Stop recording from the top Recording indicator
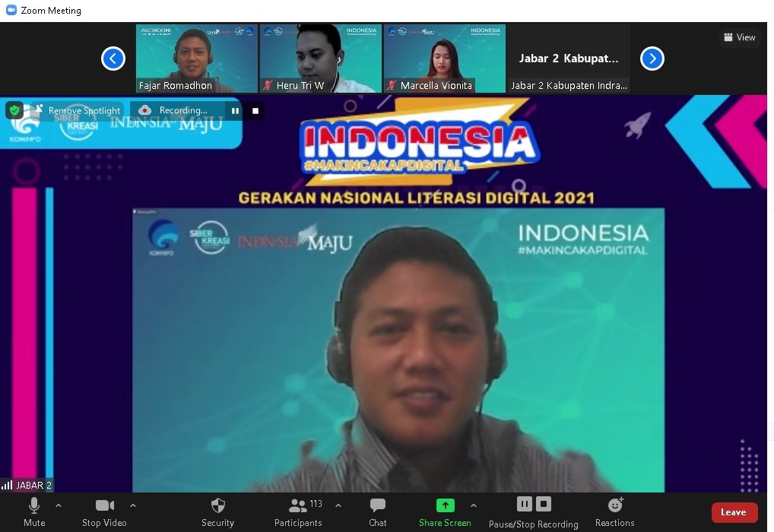 pyautogui.click(x=255, y=110)
